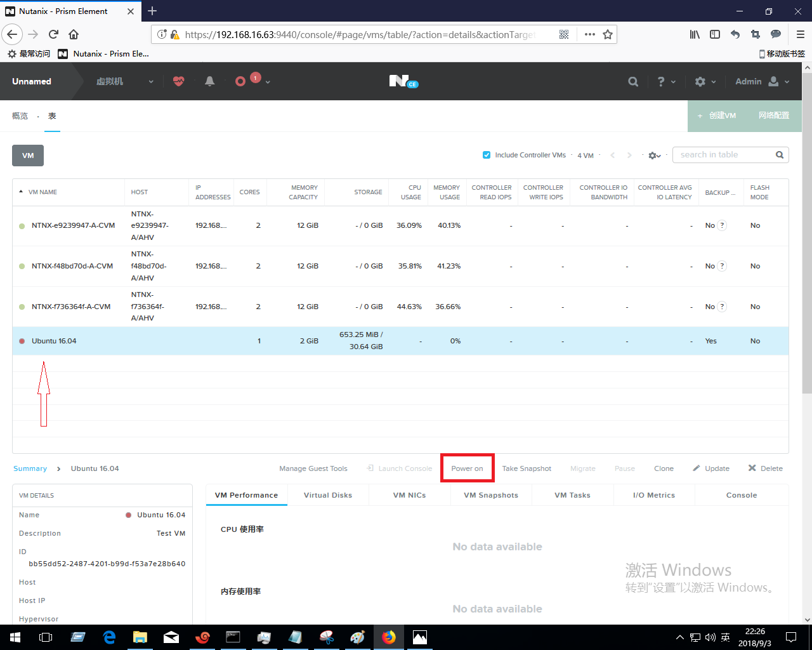The width and height of the screenshot is (812, 650).
Task: Open the settings gear menu in header
Action: tap(705, 81)
